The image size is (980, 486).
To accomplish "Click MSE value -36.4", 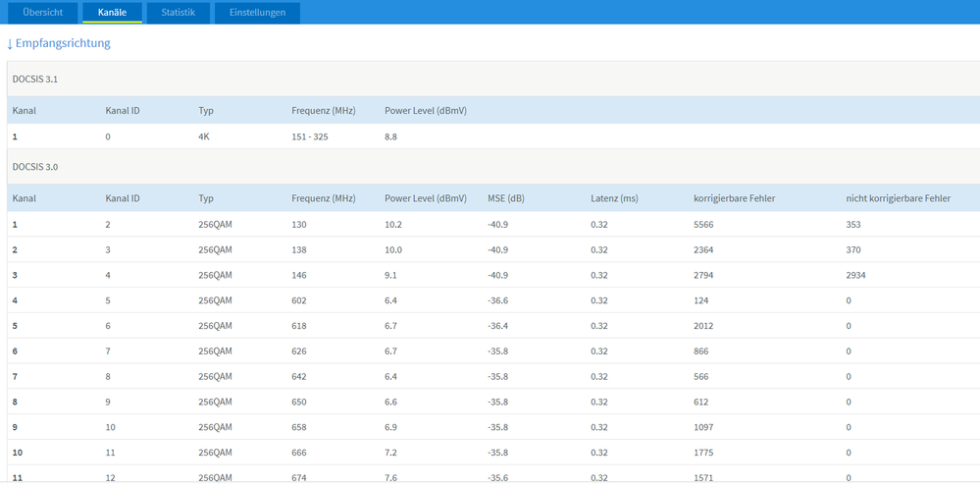I will click(497, 326).
